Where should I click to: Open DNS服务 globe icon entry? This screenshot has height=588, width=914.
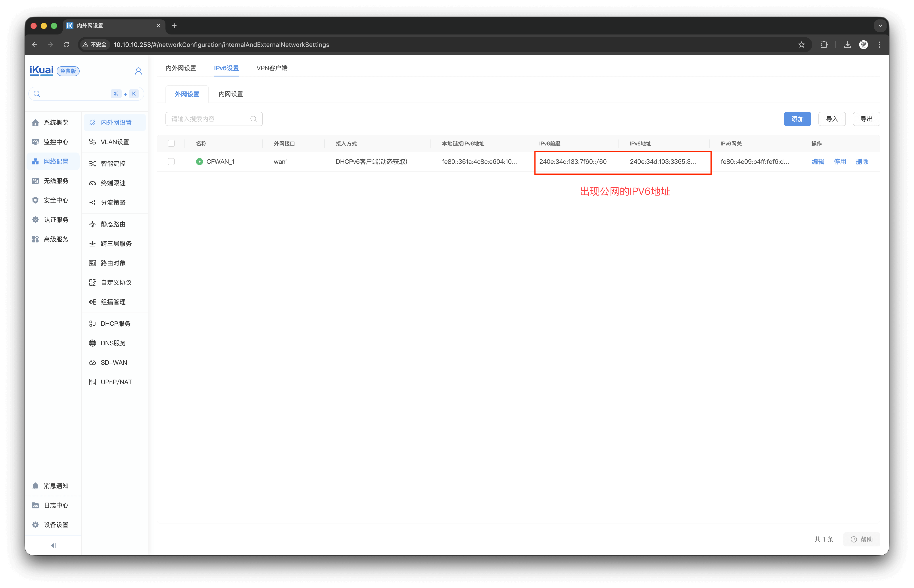point(92,343)
